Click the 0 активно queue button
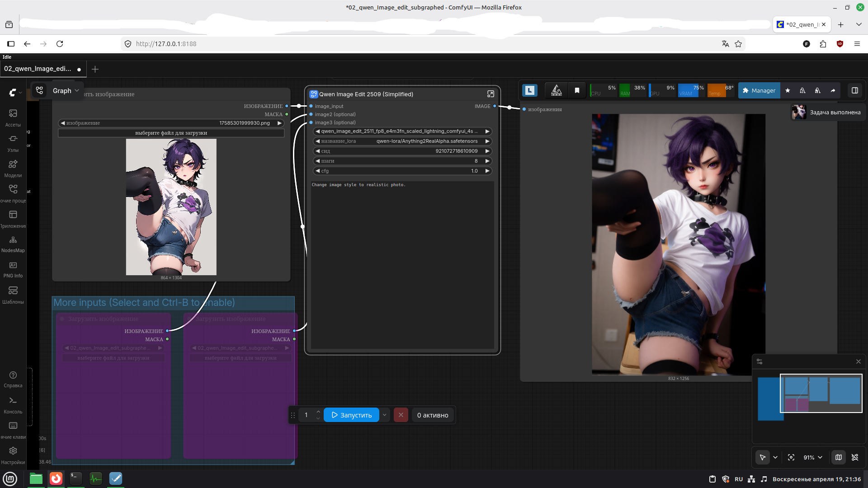The height and width of the screenshot is (488, 868). pos(433,415)
